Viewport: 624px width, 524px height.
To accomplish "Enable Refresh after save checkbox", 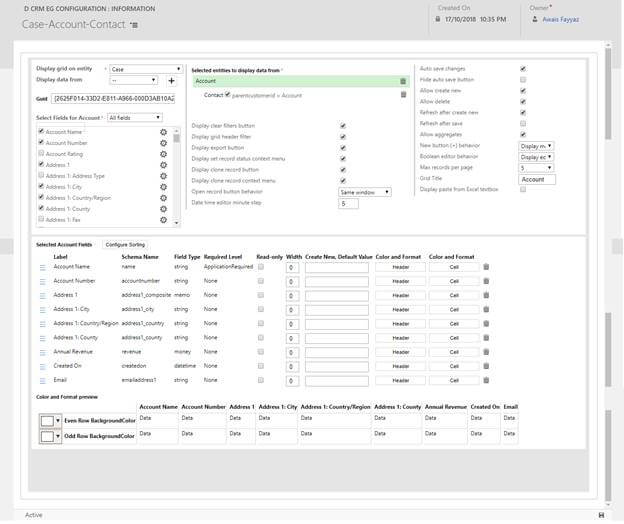I will tap(523, 123).
